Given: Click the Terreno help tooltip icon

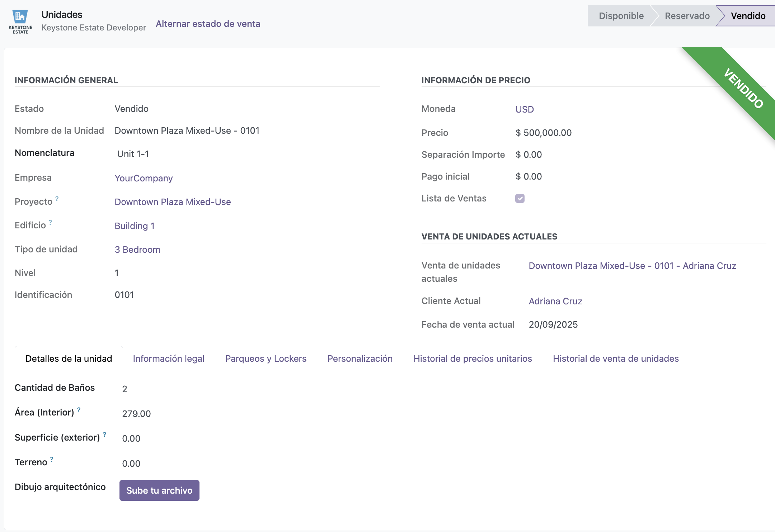Looking at the screenshot, I should (x=52, y=459).
